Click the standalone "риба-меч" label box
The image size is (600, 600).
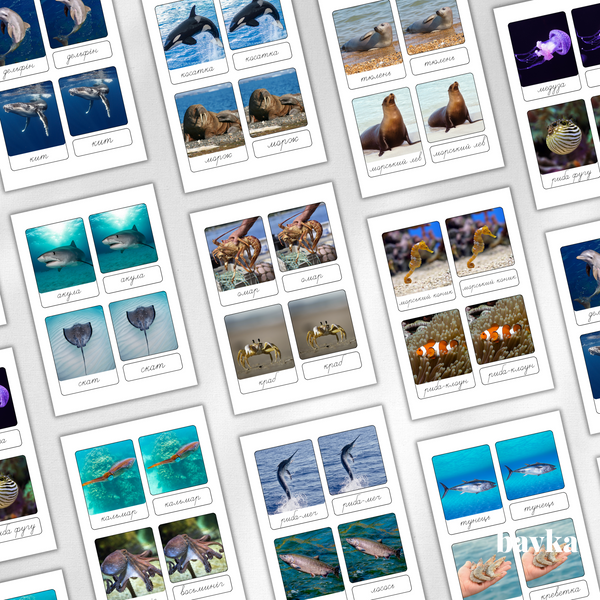[x=362, y=501]
